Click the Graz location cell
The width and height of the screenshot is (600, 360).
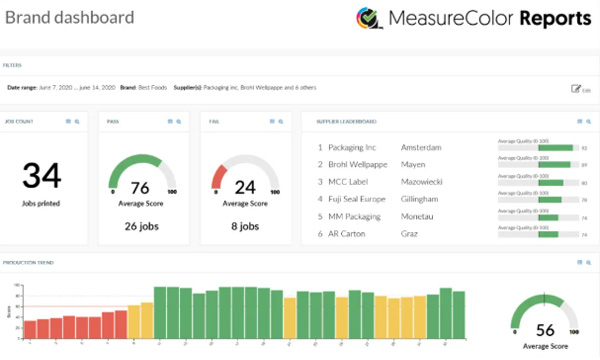click(x=409, y=234)
